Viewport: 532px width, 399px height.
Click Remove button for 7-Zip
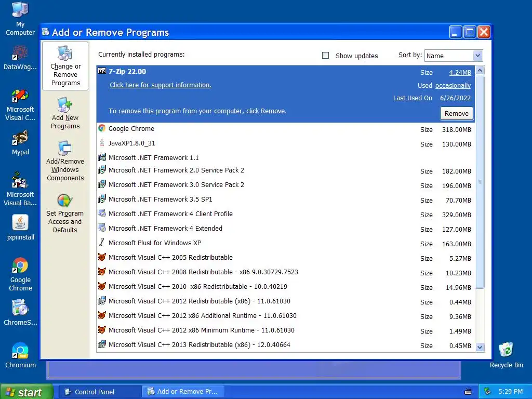pos(456,113)
